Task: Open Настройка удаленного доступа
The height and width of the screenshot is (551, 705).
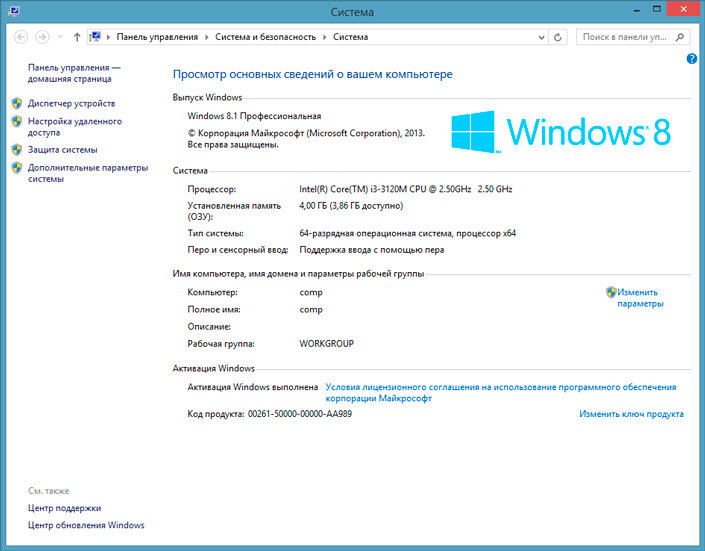Action: point(75,127)
